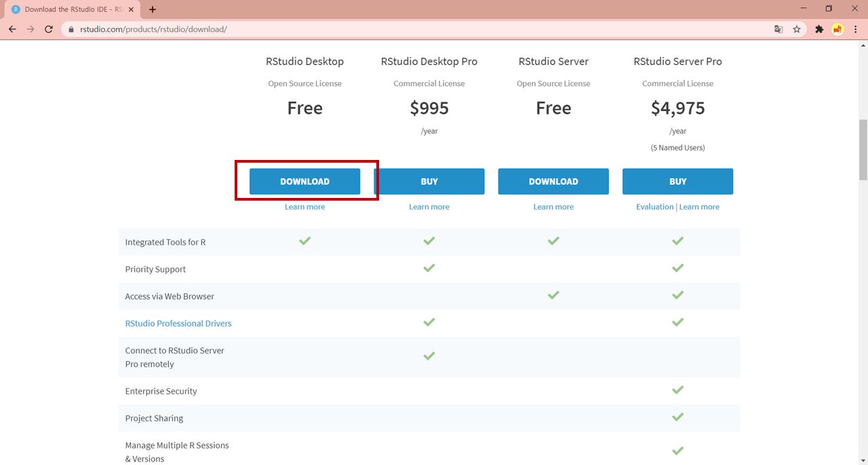The width and height of the screenshot is (868, 465).
Task: Click Server Pro Enterprise Security checkmark
Action: 677,390
